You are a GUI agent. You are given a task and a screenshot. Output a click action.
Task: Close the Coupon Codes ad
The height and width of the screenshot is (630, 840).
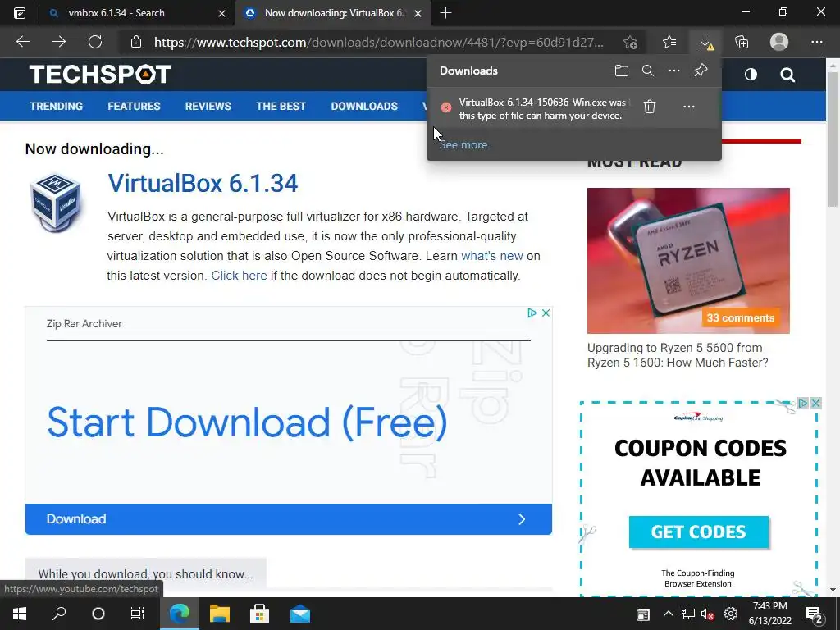(815, 403)
